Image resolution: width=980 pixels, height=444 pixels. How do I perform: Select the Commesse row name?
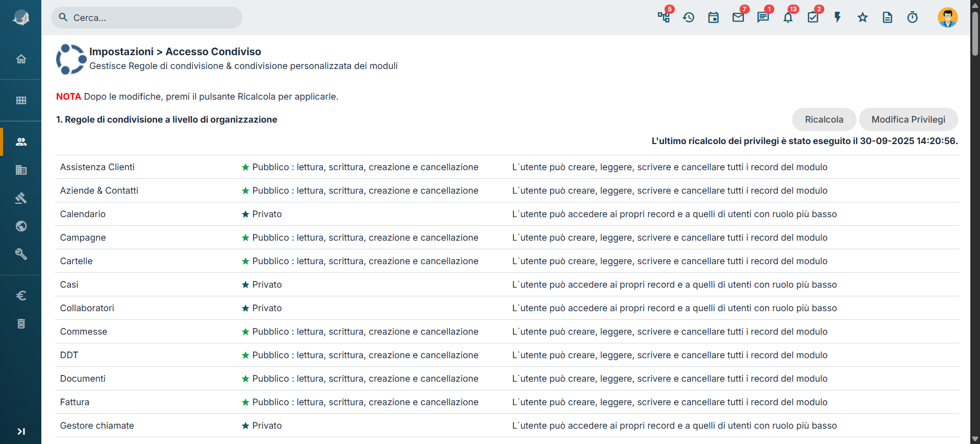pyautogui.click(x=84, y=332)
